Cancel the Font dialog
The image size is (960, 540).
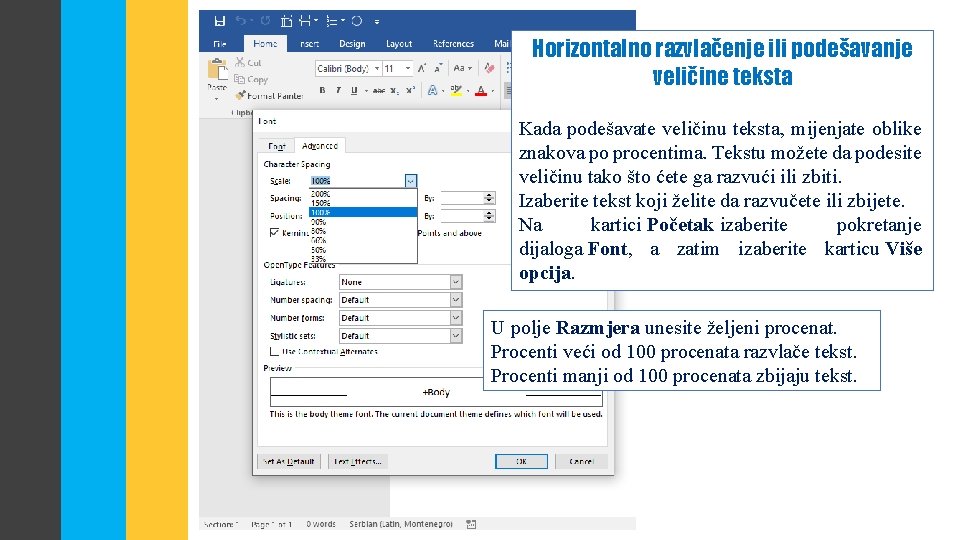click(x=581, y=461)
